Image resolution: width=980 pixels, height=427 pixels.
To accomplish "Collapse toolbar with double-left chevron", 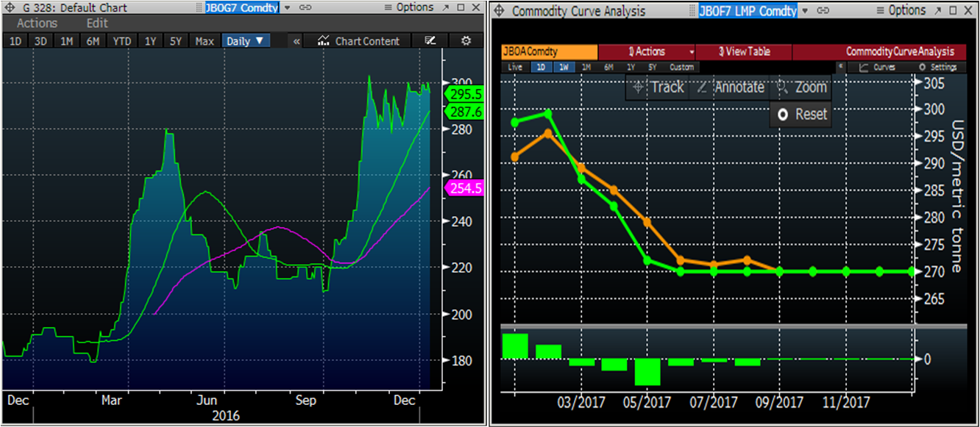I will tap(297, 41).
